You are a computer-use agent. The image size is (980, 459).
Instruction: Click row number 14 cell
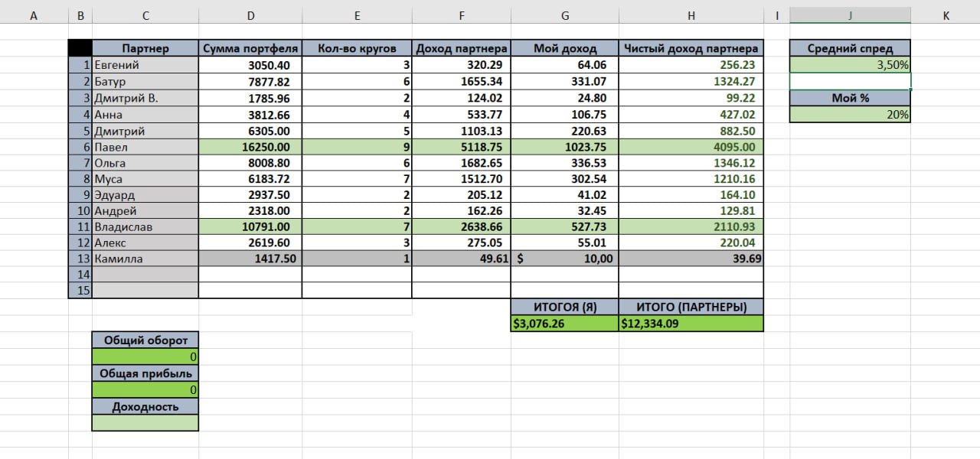(80, 275)
